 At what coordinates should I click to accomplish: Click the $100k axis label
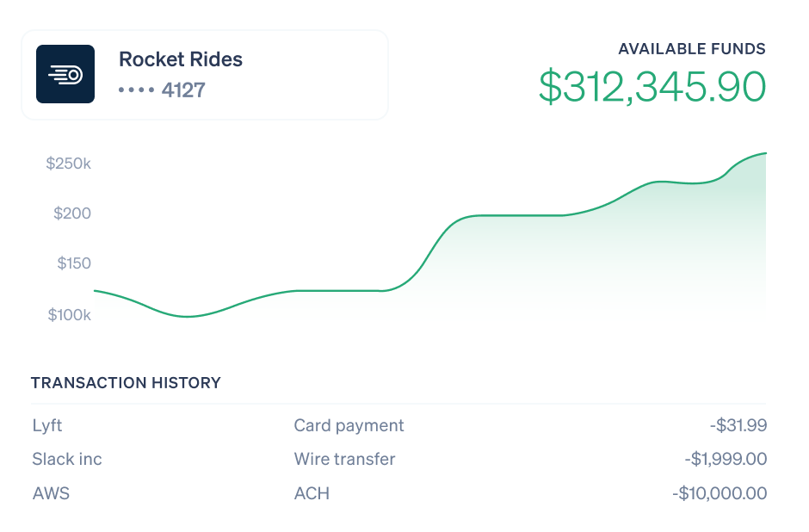[x=70, y=315]
